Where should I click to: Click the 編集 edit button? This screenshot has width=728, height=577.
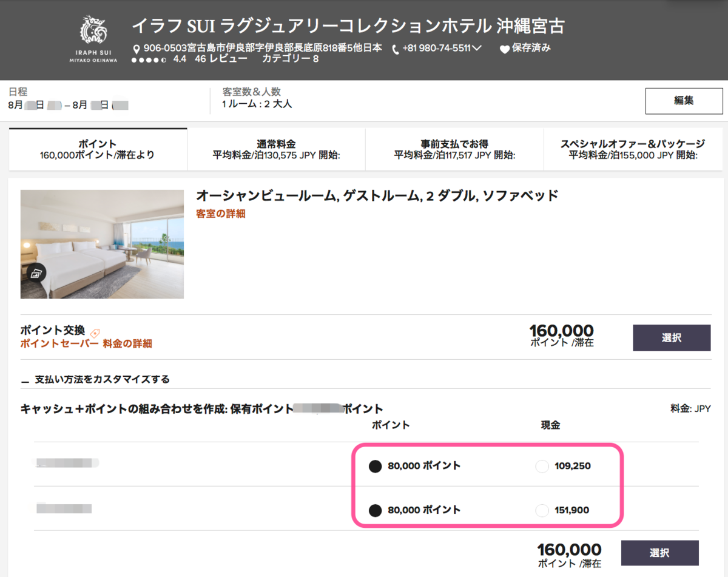tap(684, 101)
